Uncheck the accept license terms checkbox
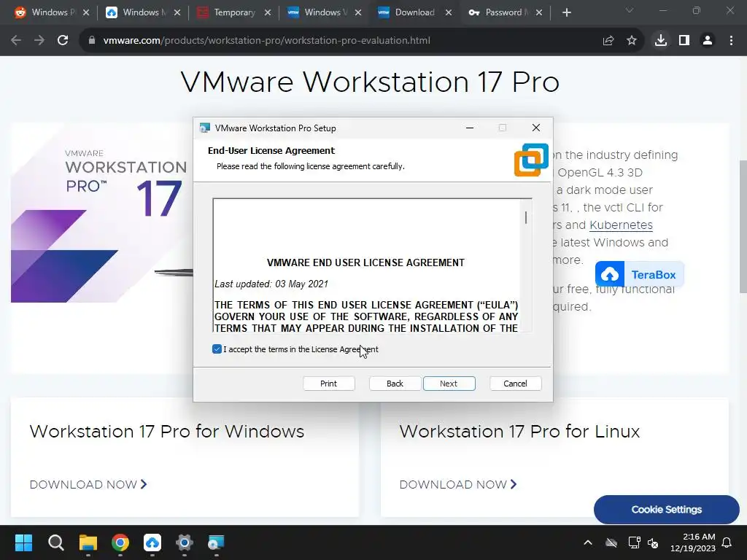 click(x=217, y=349)
